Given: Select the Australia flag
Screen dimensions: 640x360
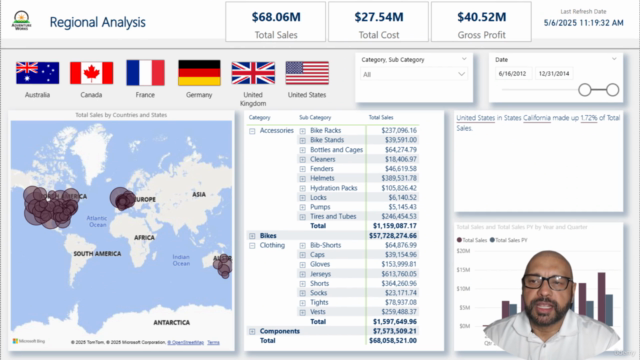Looking at the screenshot, I should 38,73.
